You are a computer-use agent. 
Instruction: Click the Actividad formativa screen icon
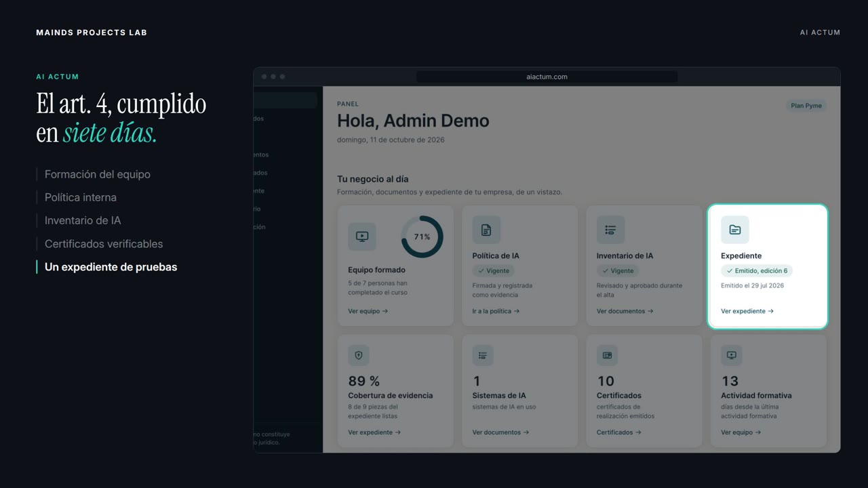point(732,355)
